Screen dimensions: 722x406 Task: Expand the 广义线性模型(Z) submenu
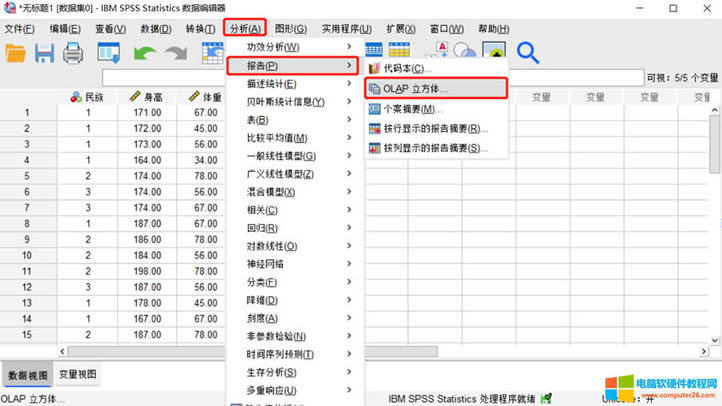tap(349, 174)
